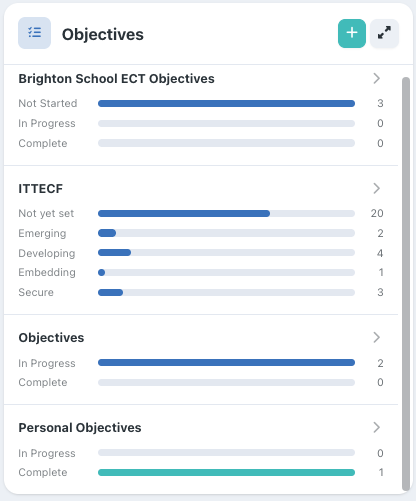416x501 pixels.
Task: Select the Secure progress bar
Action: pyautogui.click(x=226, y=292)
